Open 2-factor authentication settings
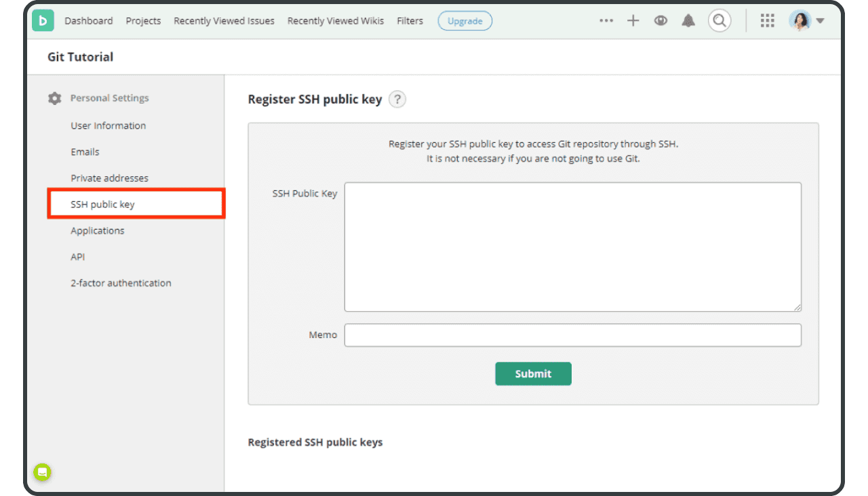This screenshot has height=496, width=868. click(x=121, y=283)
